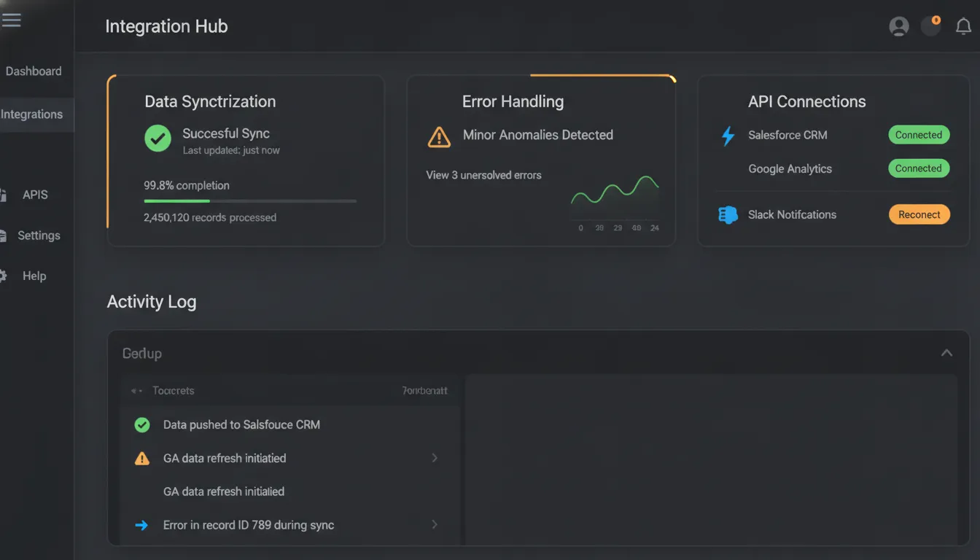The height and width of the screenshot is (560, 980).
Task: Click the Minor Anomalies Detected text
Action: pos(537,135)
